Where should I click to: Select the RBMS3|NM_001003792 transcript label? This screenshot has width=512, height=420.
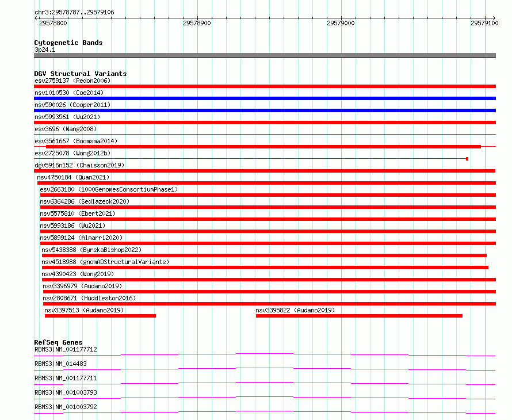66,407
